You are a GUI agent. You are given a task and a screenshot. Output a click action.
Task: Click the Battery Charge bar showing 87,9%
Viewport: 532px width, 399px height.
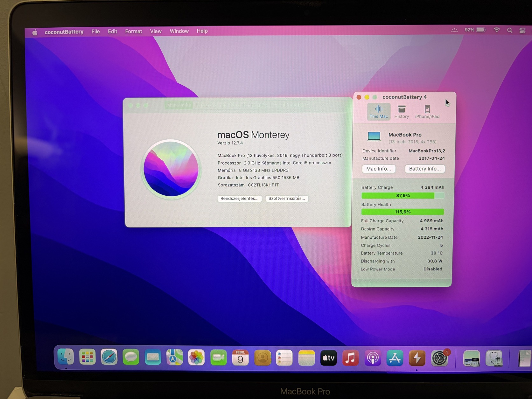[402, 195]
